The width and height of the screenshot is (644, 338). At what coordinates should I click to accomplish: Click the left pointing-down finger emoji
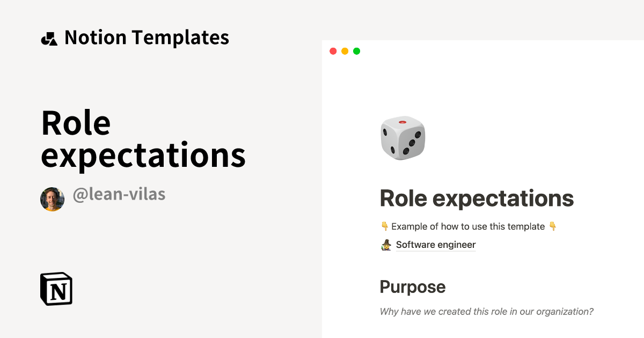coord(384,226)
